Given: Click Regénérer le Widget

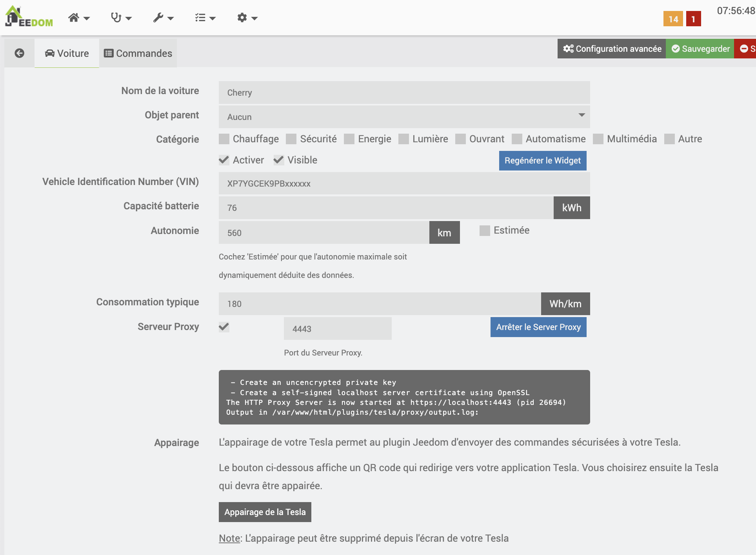Looking at the screenshot, I should coord(543,161).
